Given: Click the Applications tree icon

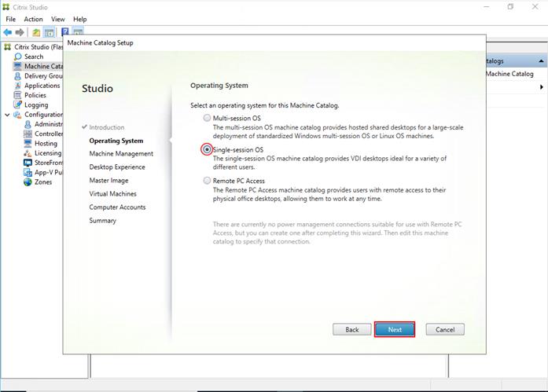Looking at the screenshot, I should tap(17, 86).
